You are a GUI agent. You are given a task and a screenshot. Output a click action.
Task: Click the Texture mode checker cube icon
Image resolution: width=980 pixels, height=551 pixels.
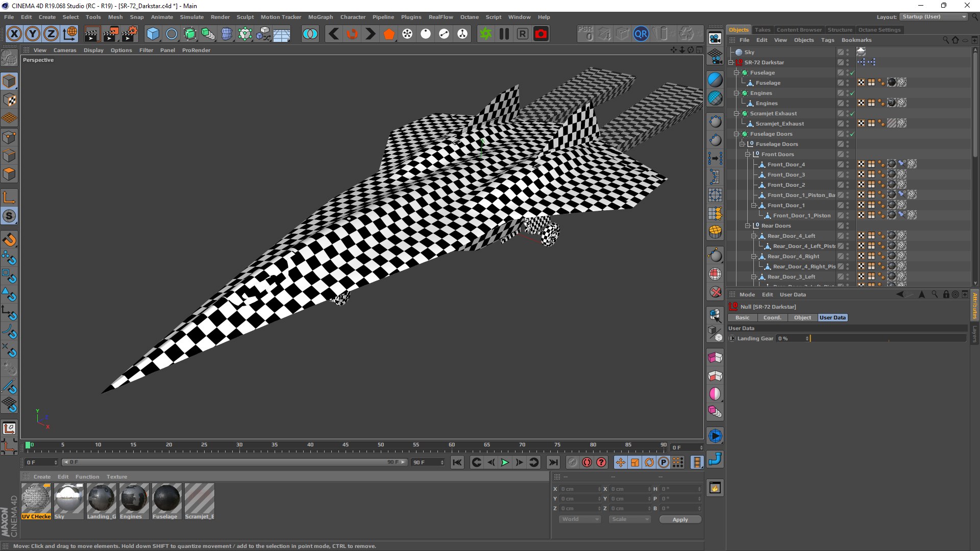click(x=9, y=100)
